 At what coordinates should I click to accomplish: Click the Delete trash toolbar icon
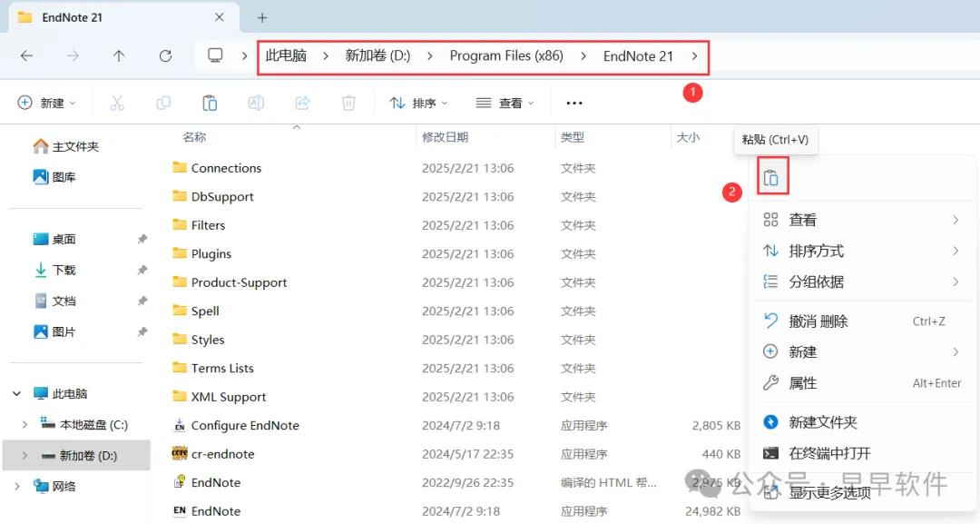point(348,104)
